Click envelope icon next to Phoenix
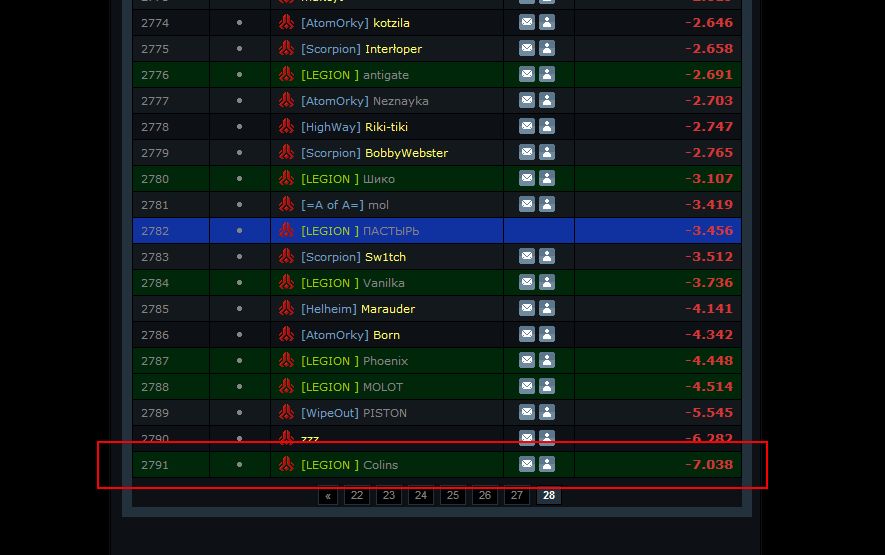 point(527,360)
